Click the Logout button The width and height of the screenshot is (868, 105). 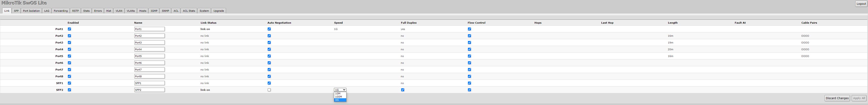tap(861, 4)
